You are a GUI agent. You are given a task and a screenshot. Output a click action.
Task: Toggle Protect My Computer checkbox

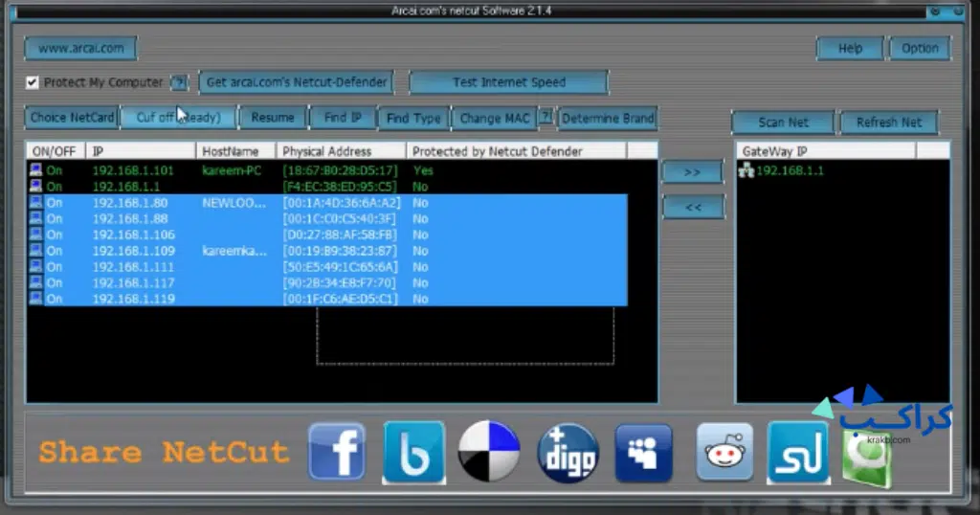(x=32, y=82)
